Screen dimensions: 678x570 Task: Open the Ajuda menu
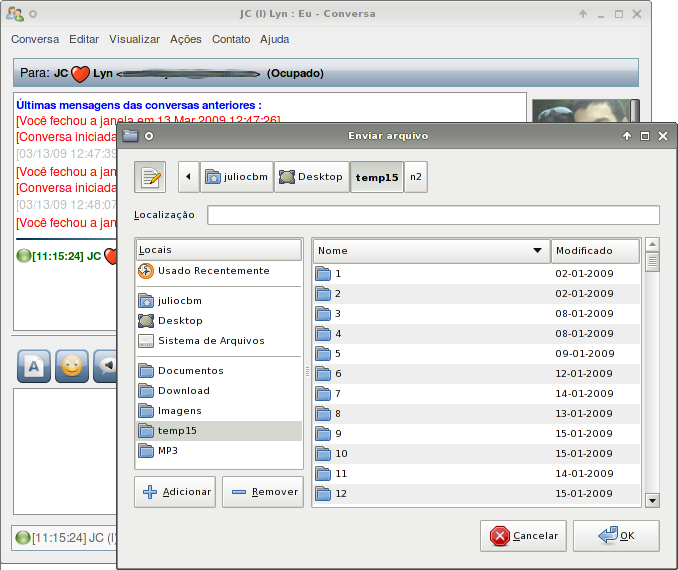tap(275, 39)
